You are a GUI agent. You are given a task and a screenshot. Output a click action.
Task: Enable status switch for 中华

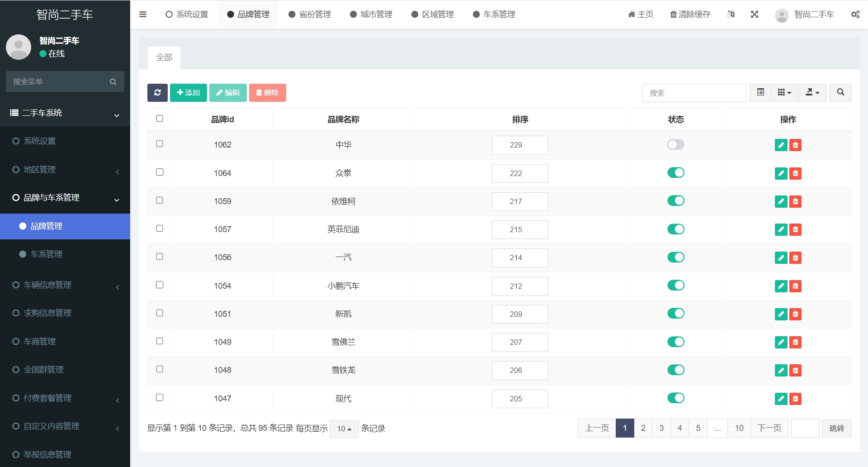coord(676,144)
